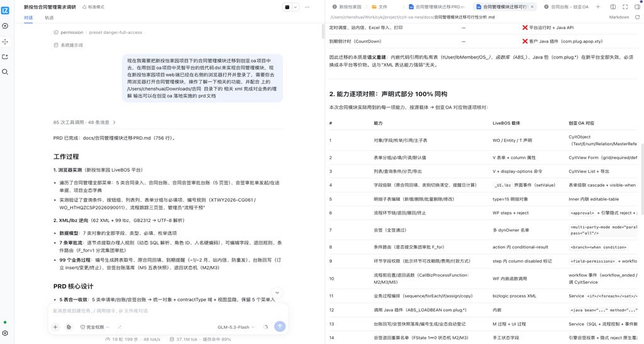Click table cell 会签（全签通过）
Viewport: 644px width, 344px height.
pos(390,230)
